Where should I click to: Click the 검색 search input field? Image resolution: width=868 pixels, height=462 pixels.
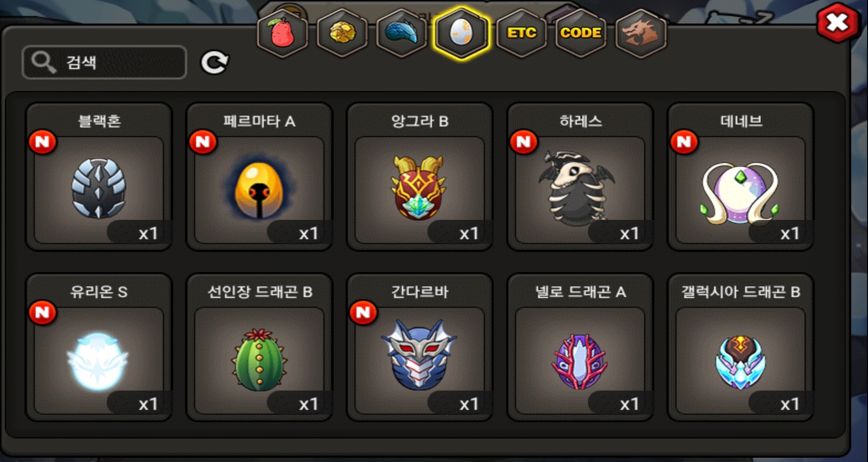point(104,62)
